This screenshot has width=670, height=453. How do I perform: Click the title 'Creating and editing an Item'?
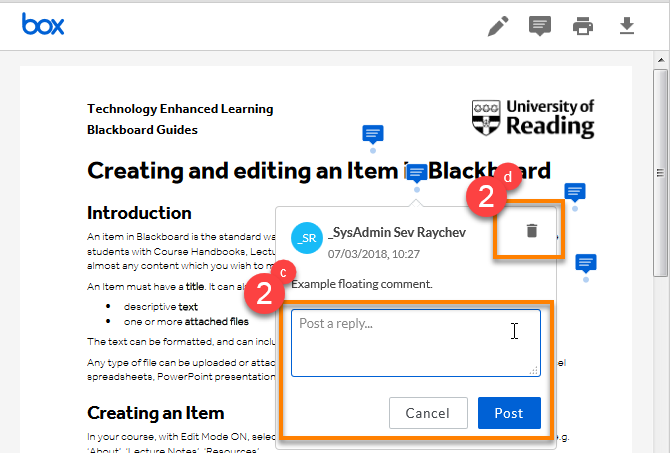point(243,171)
